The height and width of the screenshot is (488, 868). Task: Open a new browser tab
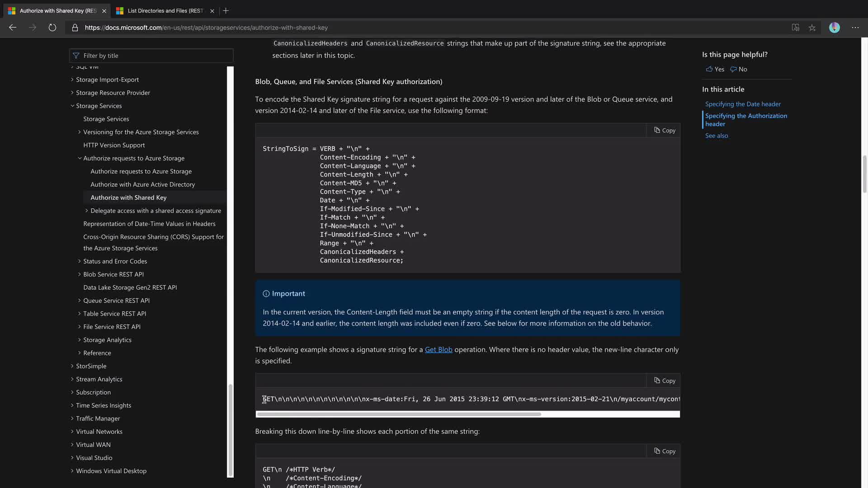click(x=226, y=10)
